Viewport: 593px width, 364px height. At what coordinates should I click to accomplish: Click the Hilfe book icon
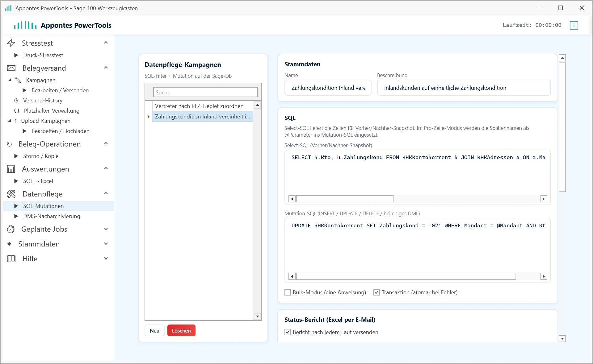point(11,259)
